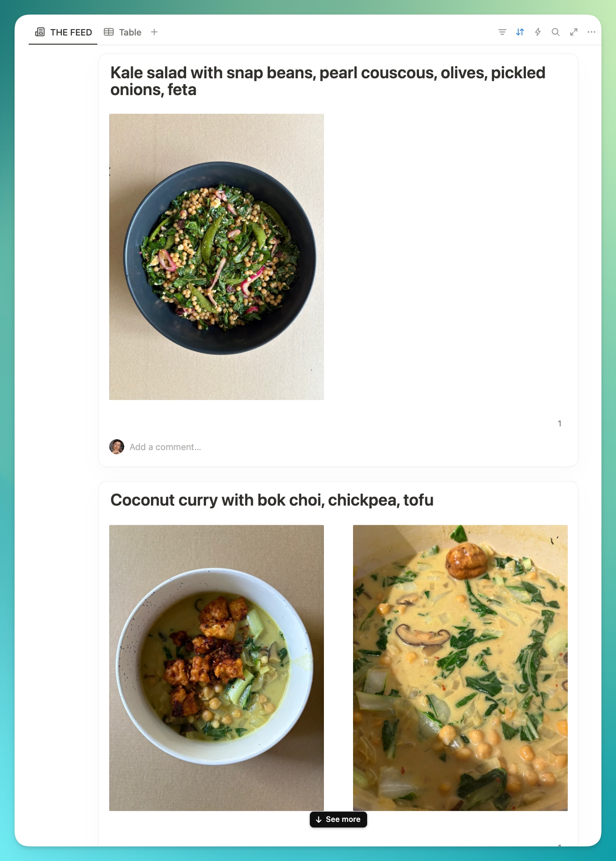Open the Coconut curry post title
This screenshot has width=616, height=861.
coord(272,500)
